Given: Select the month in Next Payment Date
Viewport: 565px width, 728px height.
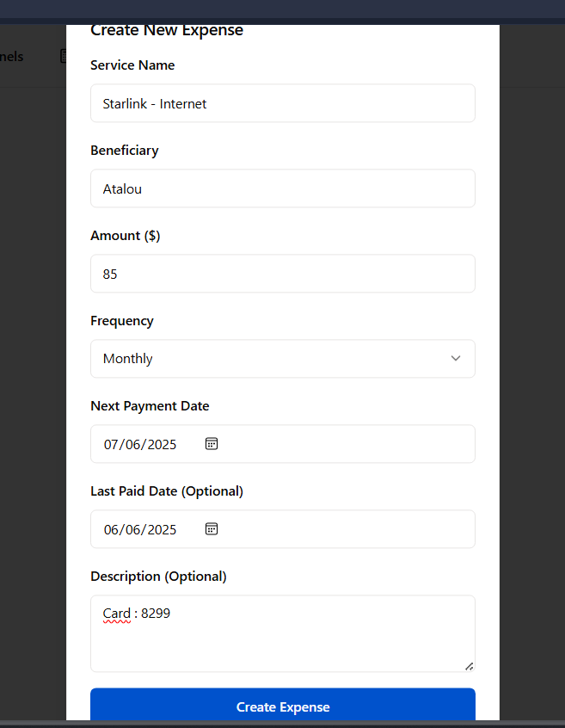Looking at the screenshot, I should 113,445.
